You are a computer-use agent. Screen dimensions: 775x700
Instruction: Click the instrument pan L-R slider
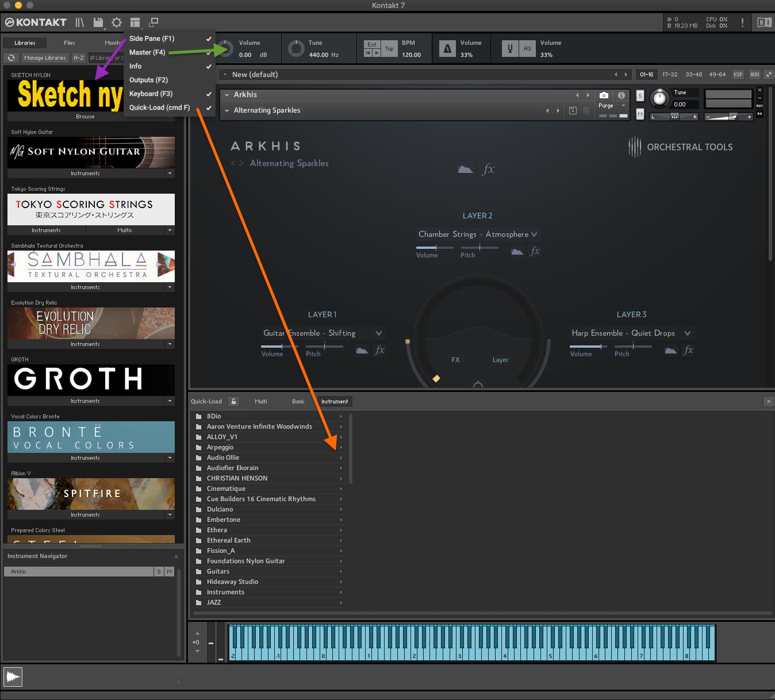click(x=674, y=117)
